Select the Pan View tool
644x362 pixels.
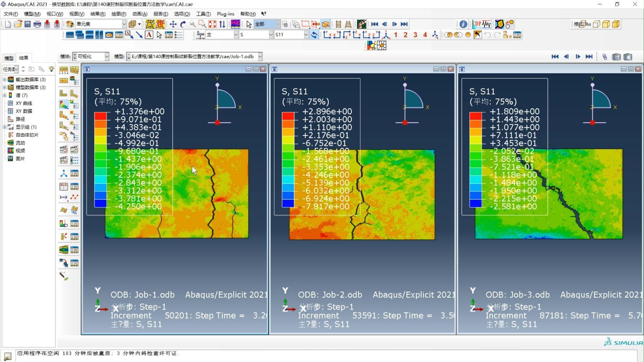(x=173, y=24)
